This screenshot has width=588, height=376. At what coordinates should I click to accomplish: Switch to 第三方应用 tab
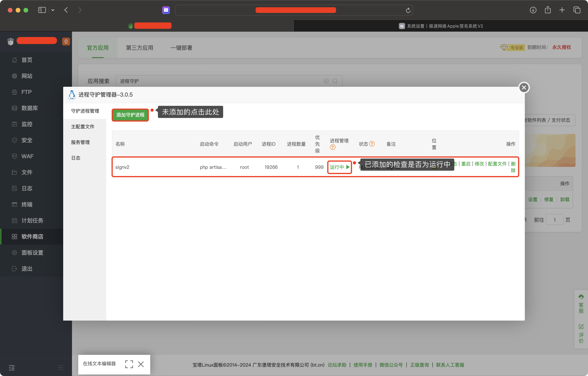[x=139, y=48]
